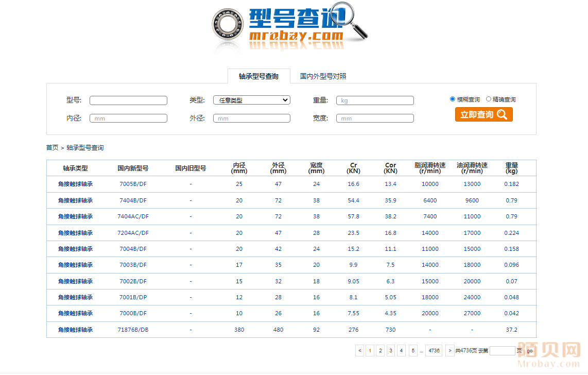
Task: Open page 2 of results
Action: pyautogui.click(x=381, y=351)
